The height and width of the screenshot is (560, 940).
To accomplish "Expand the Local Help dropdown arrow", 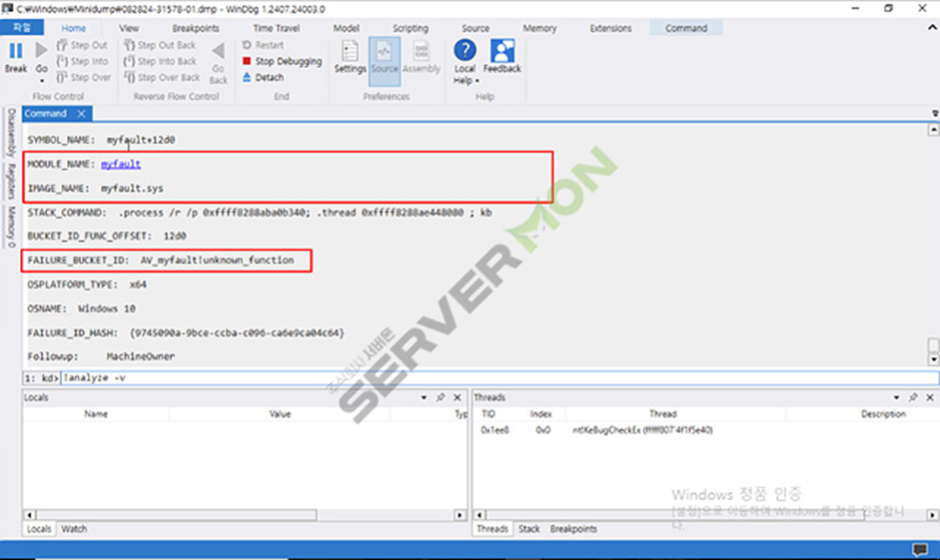I will [x=477, y=81].
